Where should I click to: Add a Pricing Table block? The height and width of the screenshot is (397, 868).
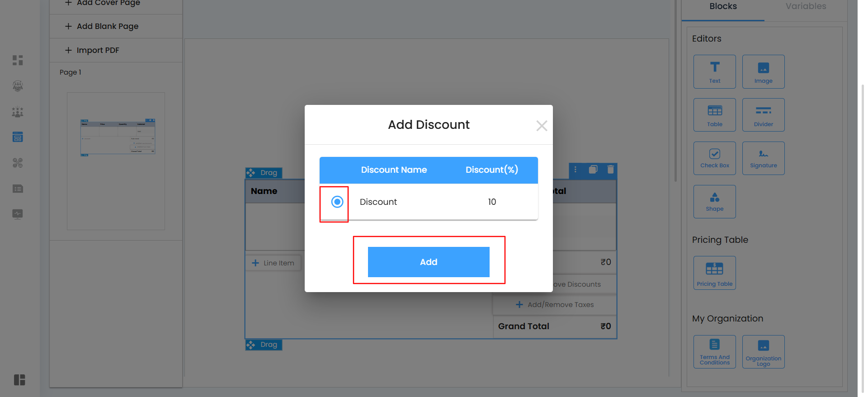click(714, 273)
